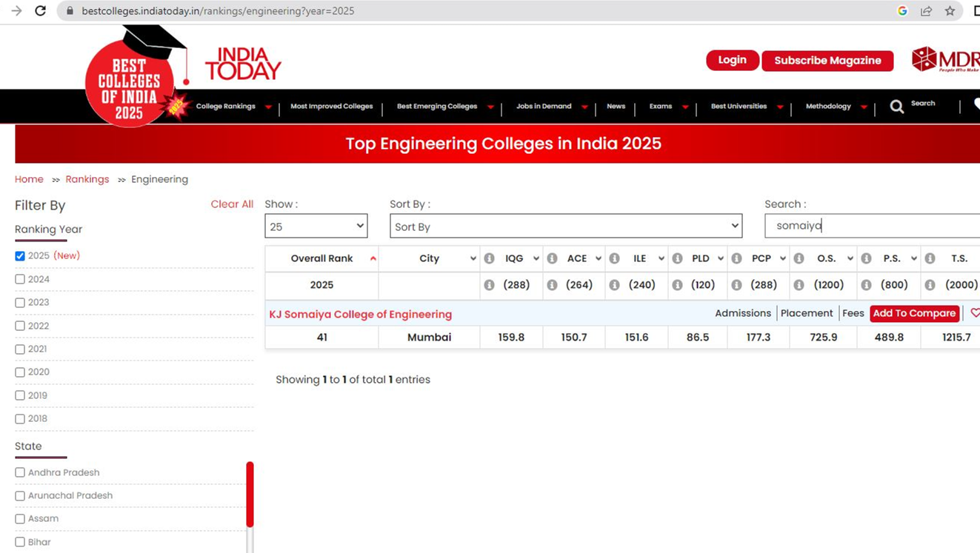Click Add To Compare button
Image resolution: width=980 pixels, height=553 pixels.
point(914,313)
